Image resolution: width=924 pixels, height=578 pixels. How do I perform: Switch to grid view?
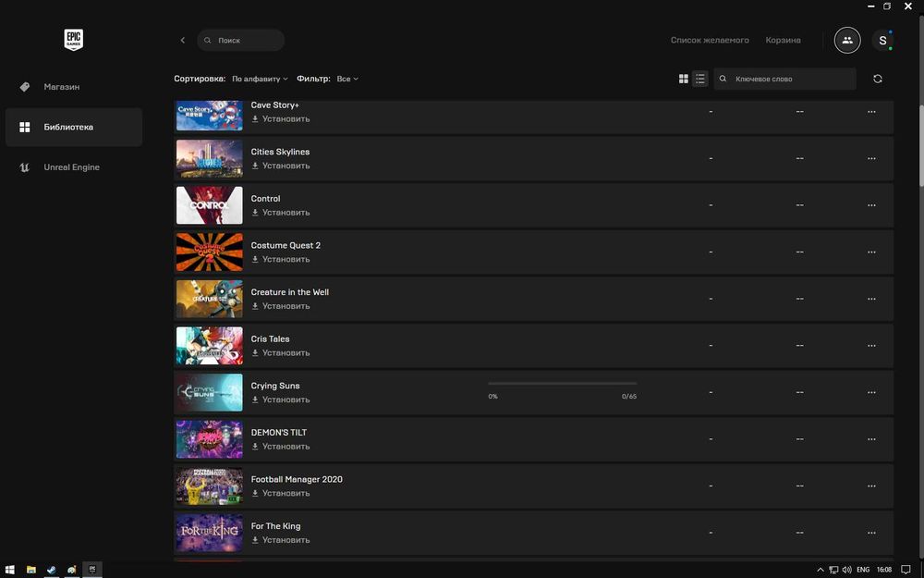click(684, 79)
